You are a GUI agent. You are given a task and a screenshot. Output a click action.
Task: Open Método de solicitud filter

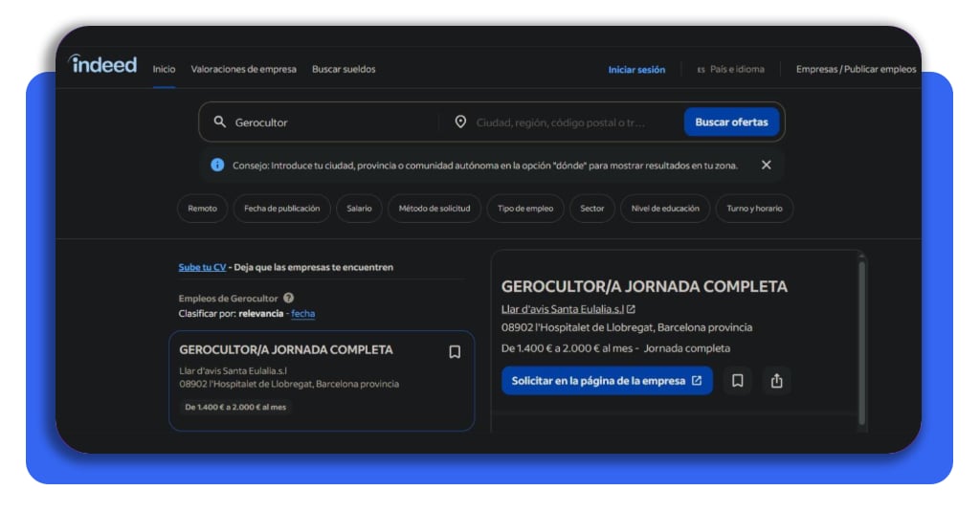[434, 209]
